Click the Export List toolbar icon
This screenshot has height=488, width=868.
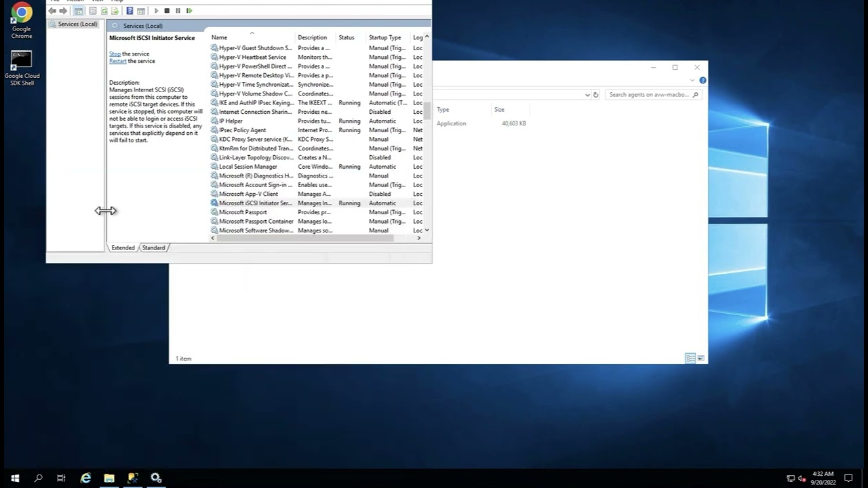[115, 11]
